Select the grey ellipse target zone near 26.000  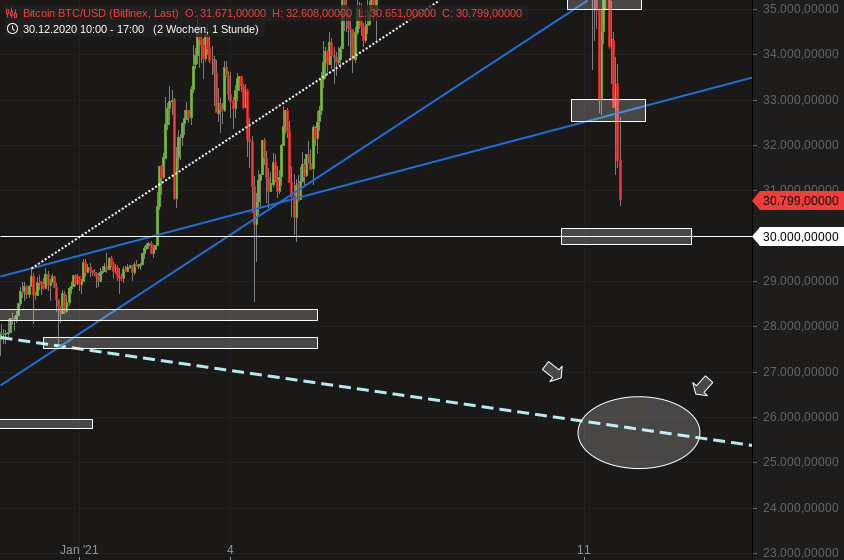pos(639,432)
